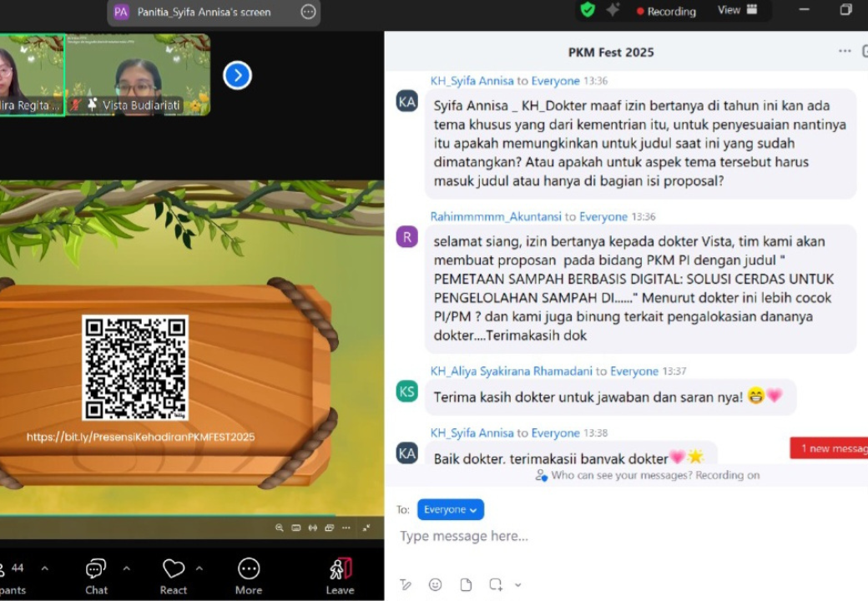Click the QR code on the shared screen
This screenshot has width=868, height=601.
135,367
